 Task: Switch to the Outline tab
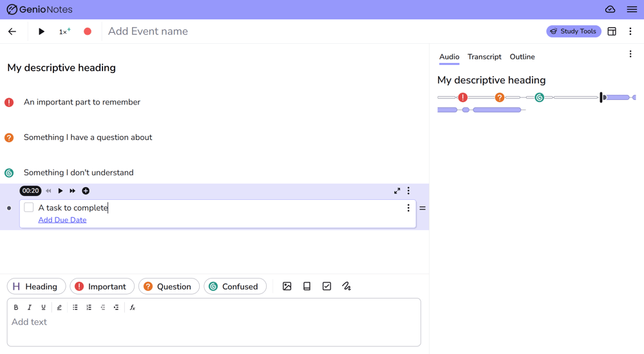pos(522,57)
